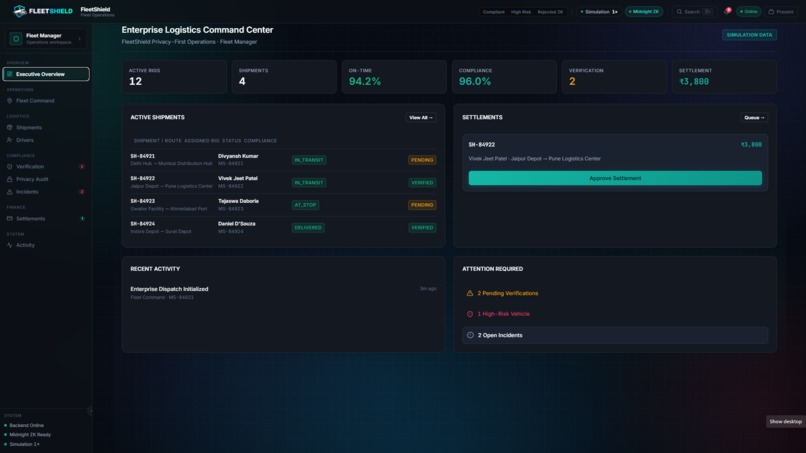Click VERIFIED compliance badge for SH-84924
The height and width of the screenshot is (453, 806).
422,227
